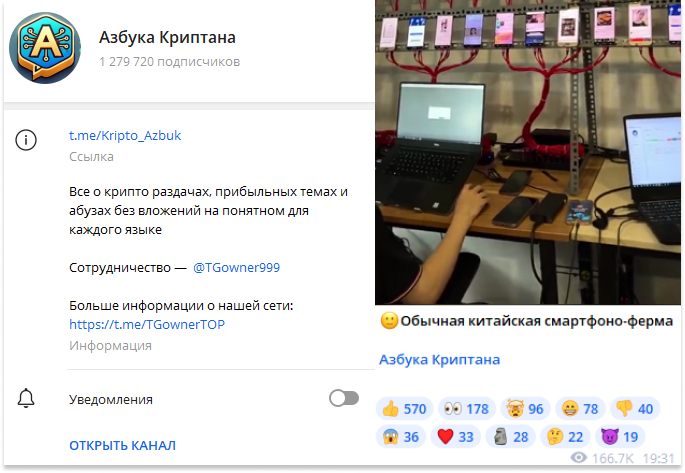
Task: Click the info circle icon
Action: pos(26,140)
